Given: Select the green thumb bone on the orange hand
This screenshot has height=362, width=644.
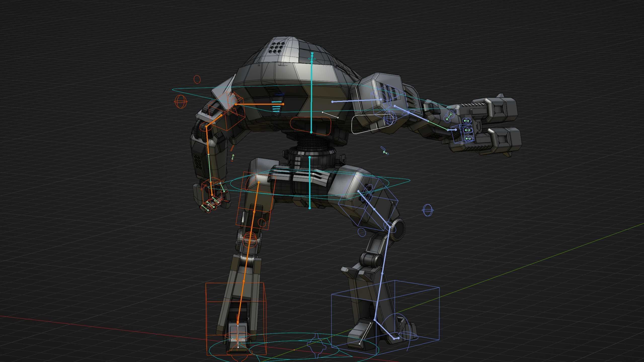Looking at the screenshot, I should tap(222, 188).
